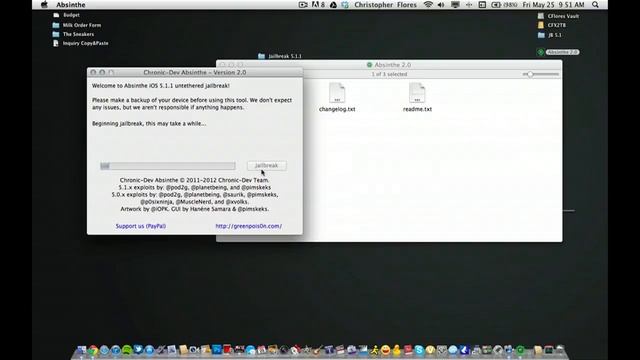Select readme.txt file in Absinthe 2.0 window
The width and height of the screenshot is (640, 360).
417,97
